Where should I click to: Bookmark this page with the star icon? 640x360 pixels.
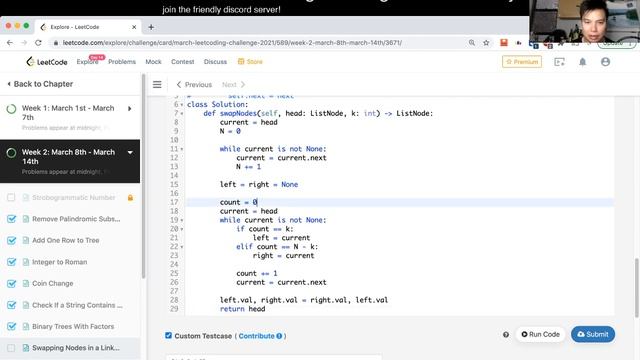point(486,42)
